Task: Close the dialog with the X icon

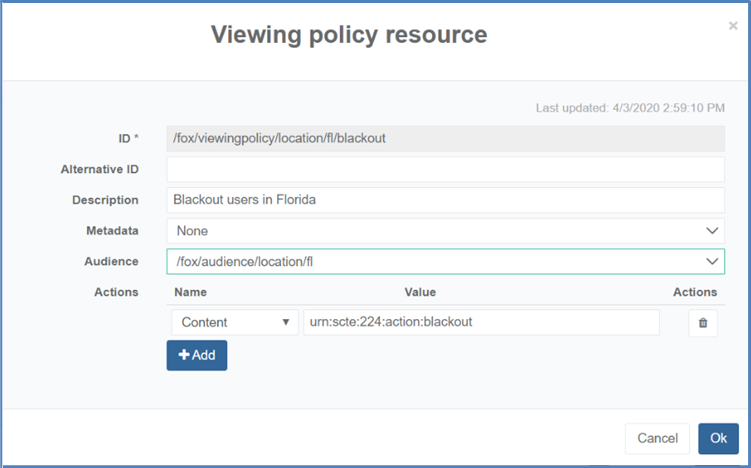Action: click(x=733, y=26)
